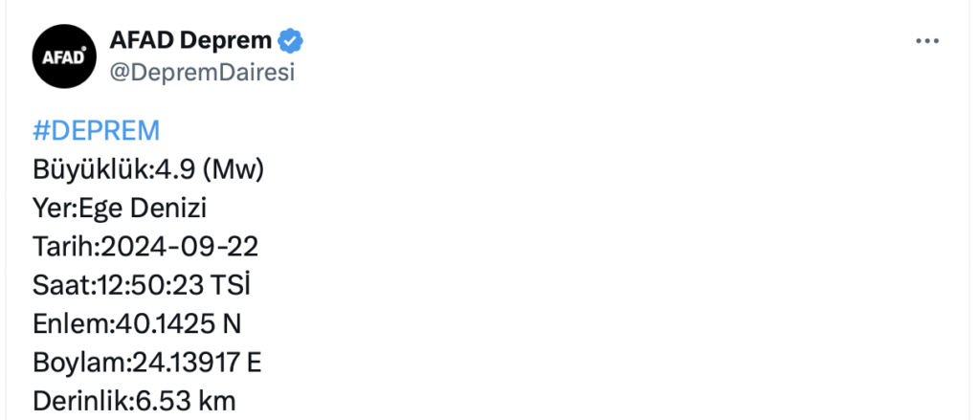Open the AFAD round profile avatar
Viewport: 980px width, 420px height.
click(x=64, y=56)
